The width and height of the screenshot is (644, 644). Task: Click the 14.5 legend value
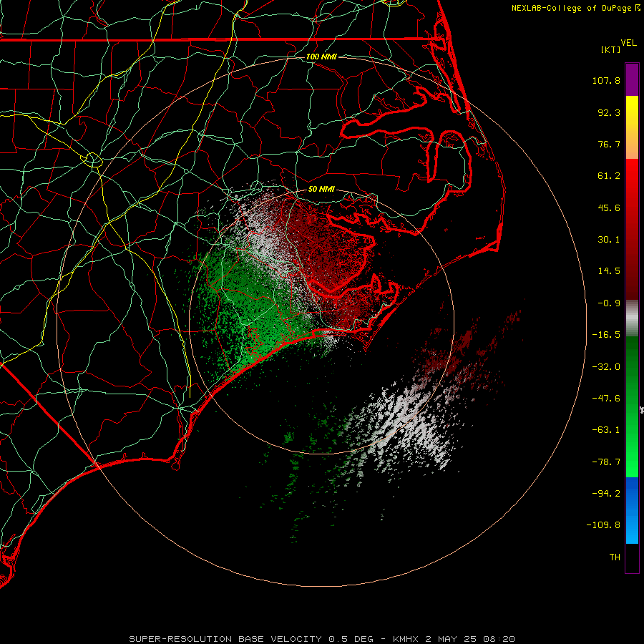[x=609, y=271]
